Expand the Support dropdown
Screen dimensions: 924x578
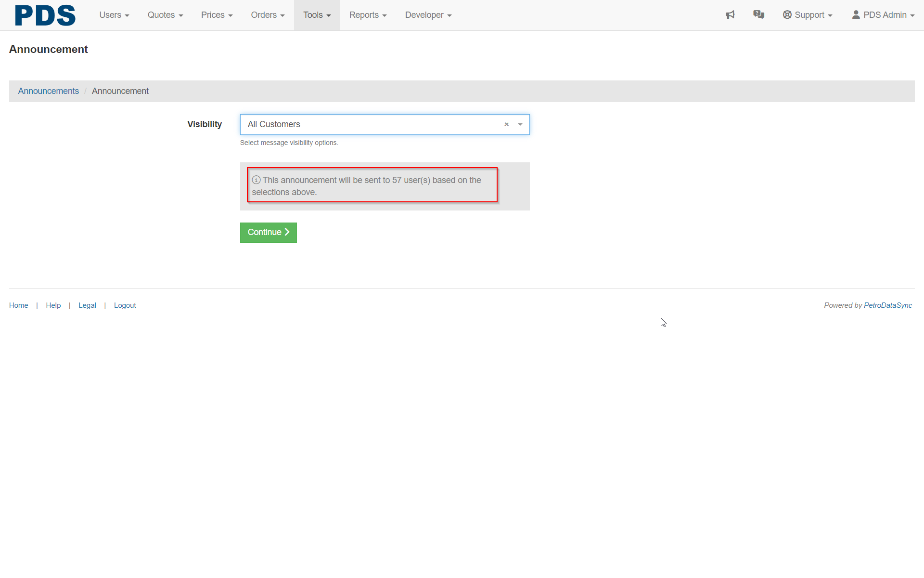[808, 15]
